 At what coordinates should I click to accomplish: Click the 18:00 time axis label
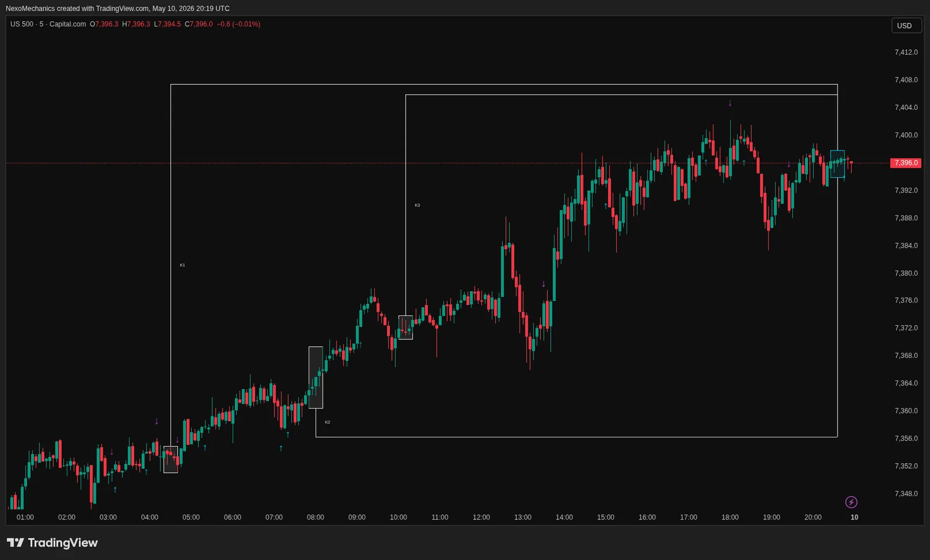730,518
